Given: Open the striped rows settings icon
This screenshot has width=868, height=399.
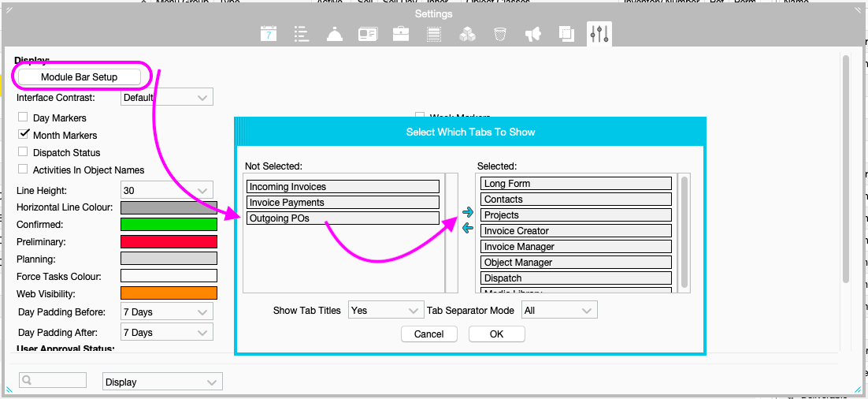Looking at the screenshot, I should tap(434, 35).
